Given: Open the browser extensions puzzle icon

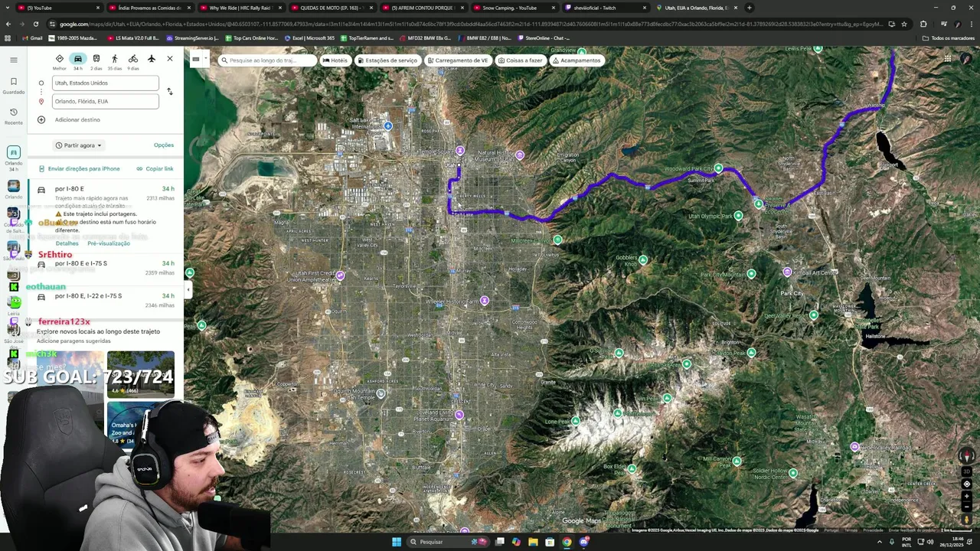Looking at the screenshot, I should [x=923, y=24].
